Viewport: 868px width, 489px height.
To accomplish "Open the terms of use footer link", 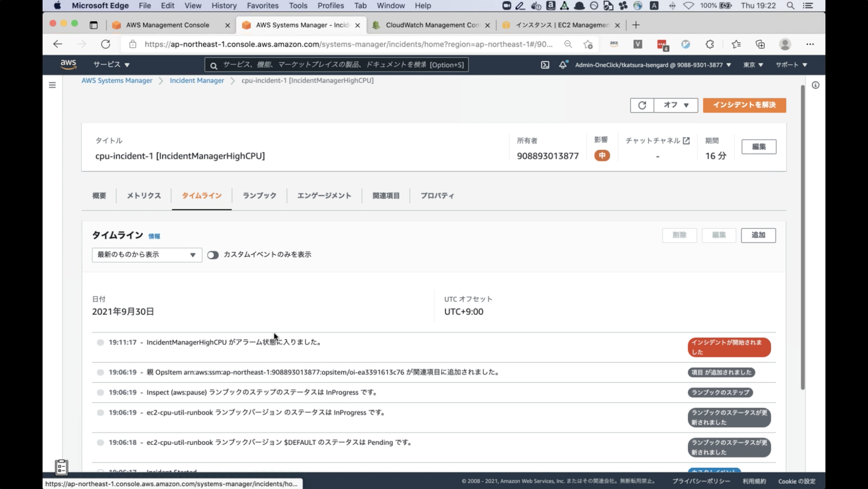I will coord(754,481).
